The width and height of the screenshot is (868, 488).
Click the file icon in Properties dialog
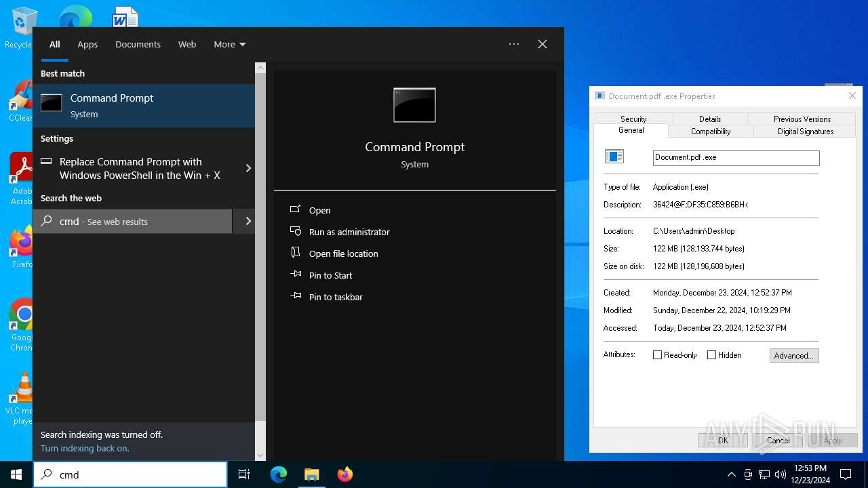(614, 157)
